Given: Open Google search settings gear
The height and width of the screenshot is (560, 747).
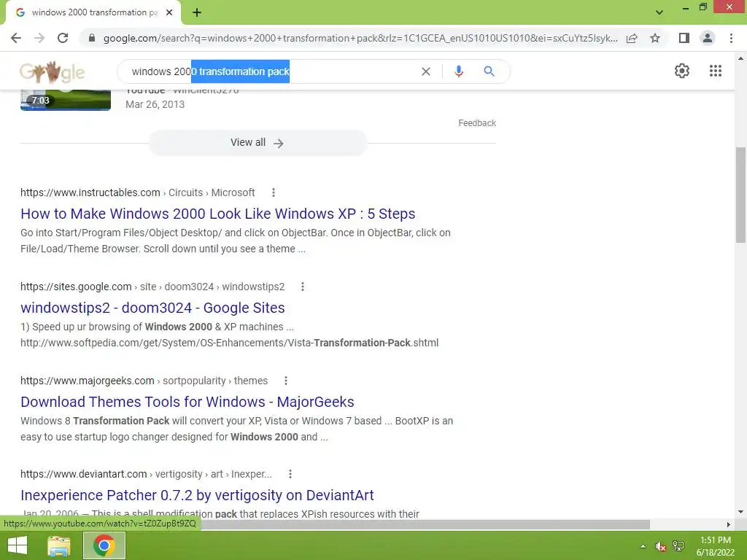Looking at the screenshot, I should pyautogui.click(x=682, y=71).
